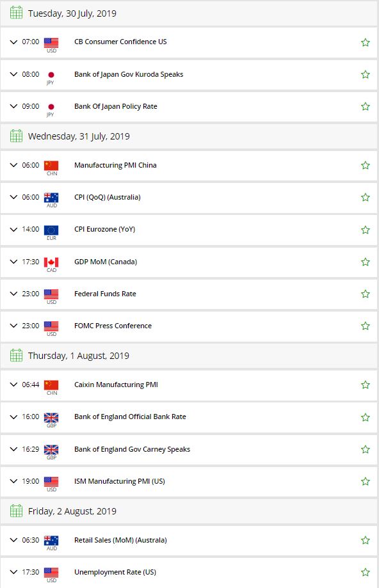Image resolution: width=379 pixels, height=588 pixels.
Task: Expand the Bank of Japan Gov Kuroda Speaks entry
Action: pos(13,74)
